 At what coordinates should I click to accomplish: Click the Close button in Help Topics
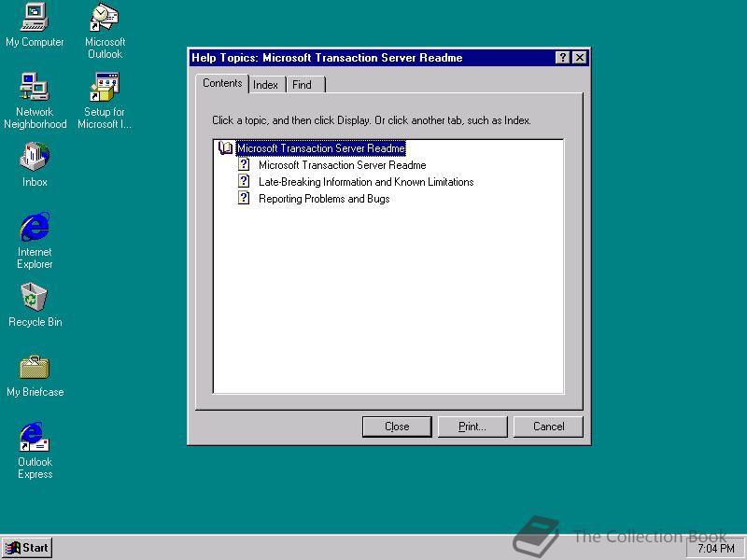pyautogui.click(x=397, y=427)
